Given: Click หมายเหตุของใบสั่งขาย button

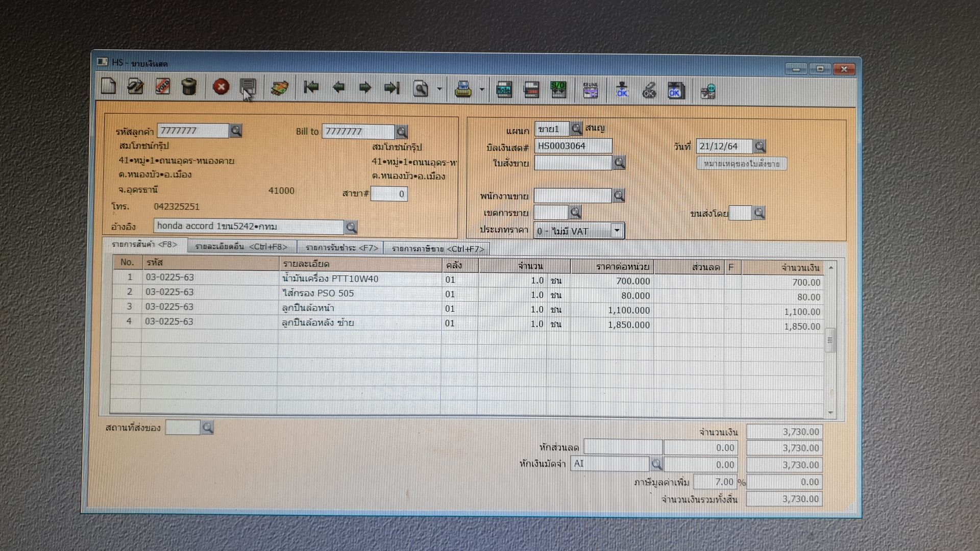Looking at the screenshot, I should click(x=741, y=164).
